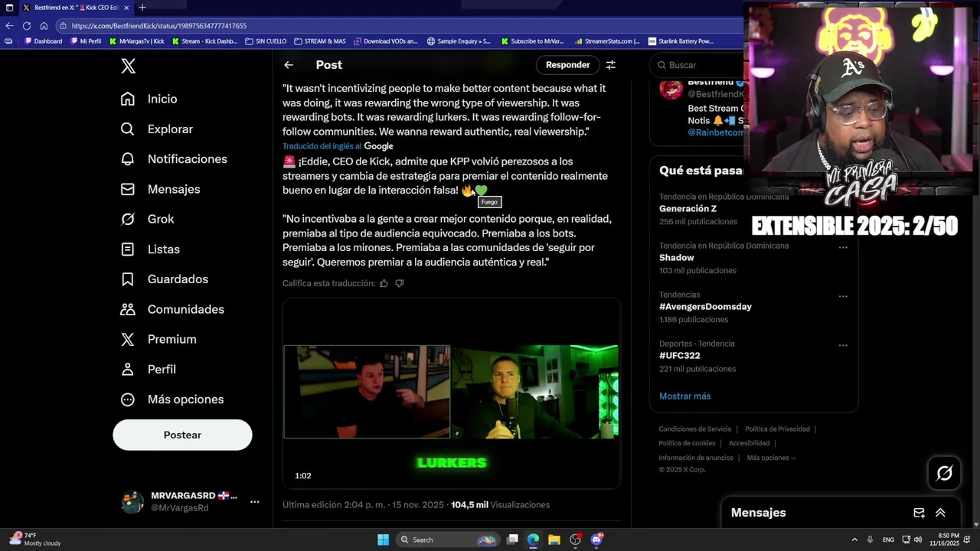Go to Inicio in the sidebar
980x551 pixels.
pos(149,99)
